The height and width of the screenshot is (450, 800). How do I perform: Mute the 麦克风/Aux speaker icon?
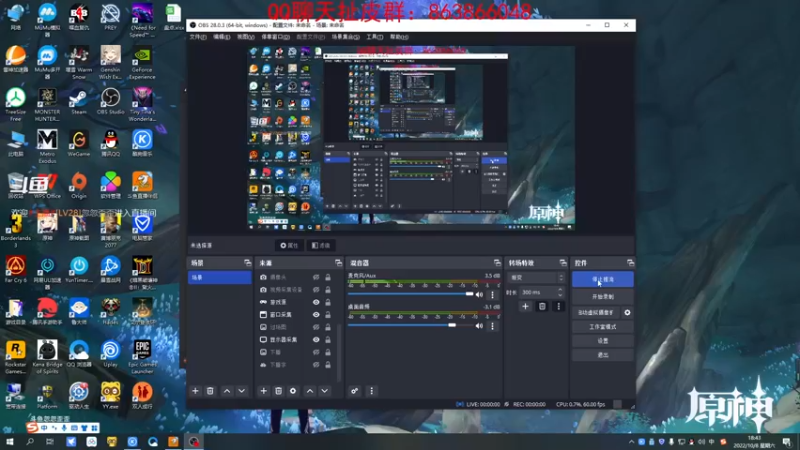pyautogui.click(x=479, y=294)
